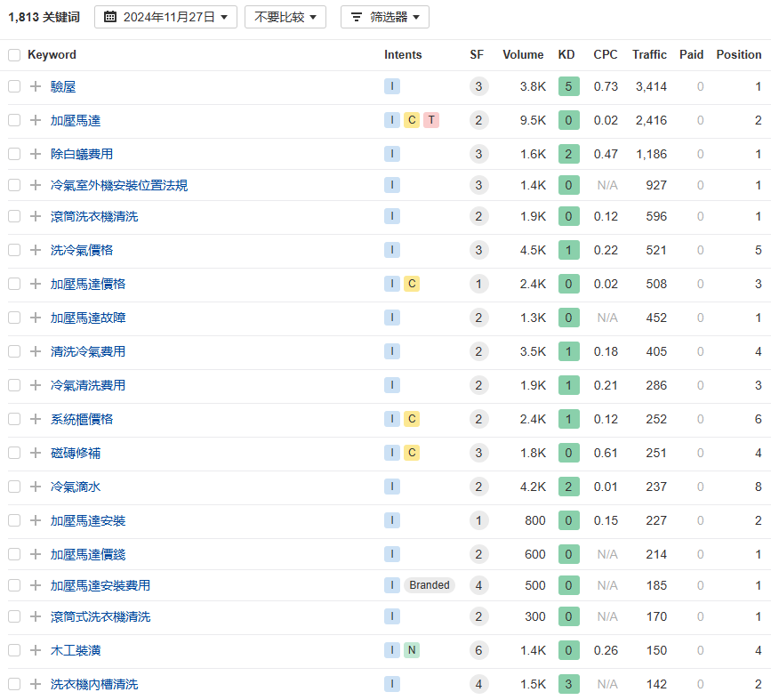Screen dimensions: 771x700
Task: Click SF count 6 badge for 木工裝潢
Action: point(479,650)
